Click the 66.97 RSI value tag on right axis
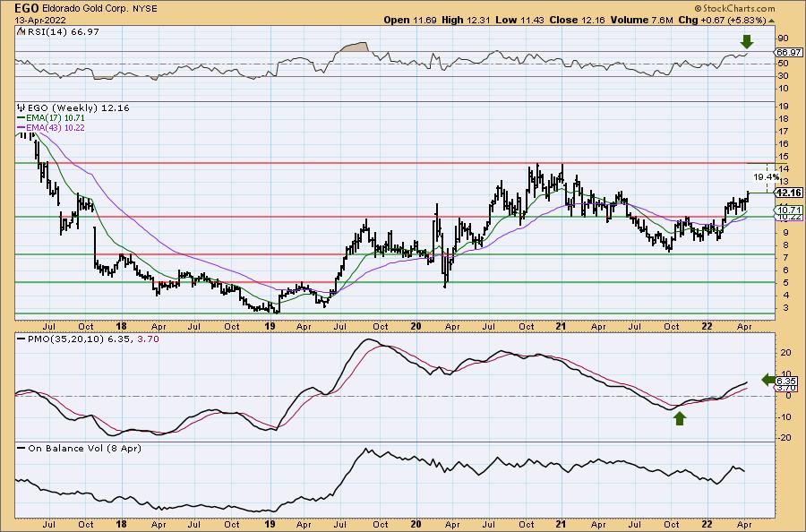The image size is (806, 532). click(789, 53)
